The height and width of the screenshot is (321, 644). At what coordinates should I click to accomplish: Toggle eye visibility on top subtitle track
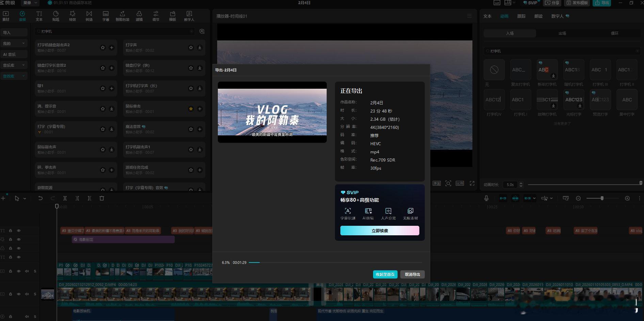coord(19,231)
